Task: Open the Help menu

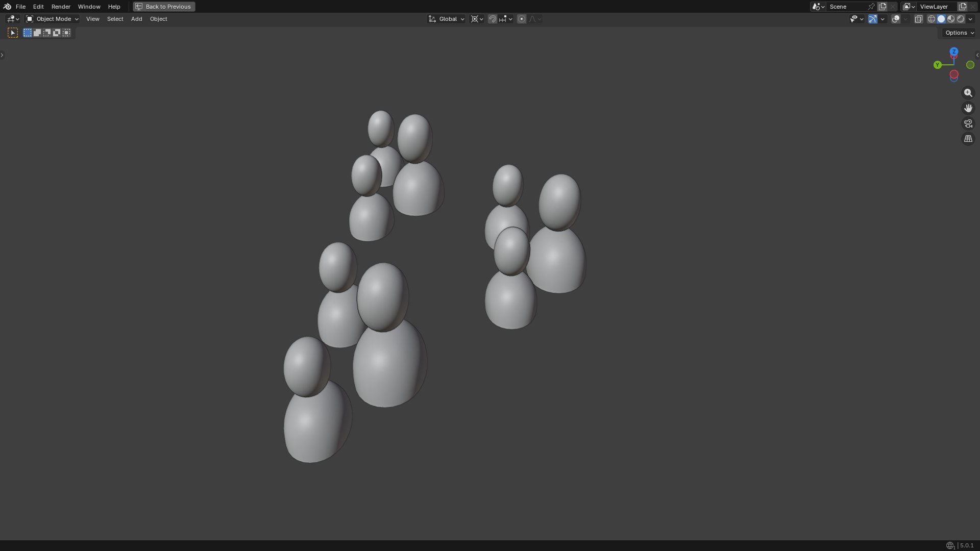Action: pyautogui.click(x=114, y=7)
